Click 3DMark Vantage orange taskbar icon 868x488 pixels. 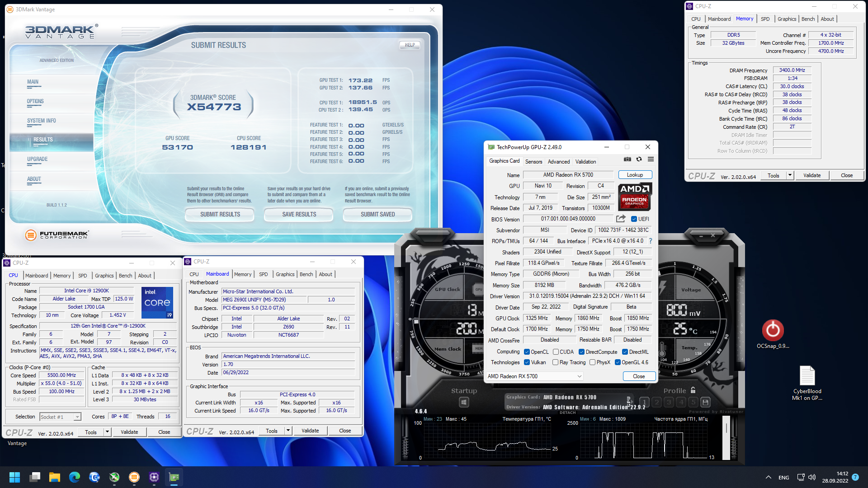click(134, 477)
